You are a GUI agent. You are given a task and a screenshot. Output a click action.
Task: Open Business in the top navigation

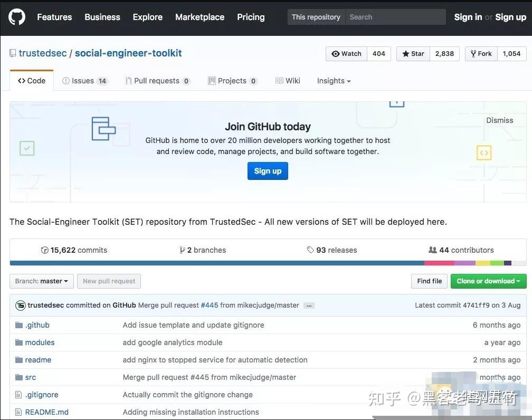pos(102,17)
